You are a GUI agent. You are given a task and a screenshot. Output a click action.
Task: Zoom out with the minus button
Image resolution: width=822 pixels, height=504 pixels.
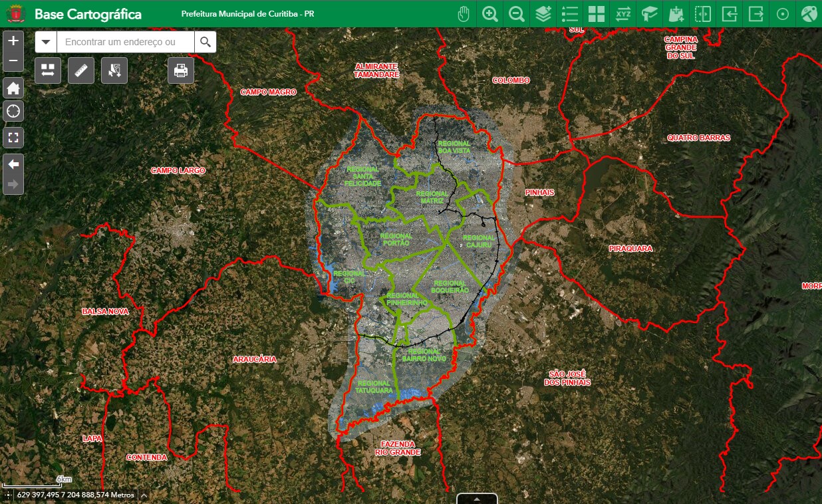coord(13,62)
